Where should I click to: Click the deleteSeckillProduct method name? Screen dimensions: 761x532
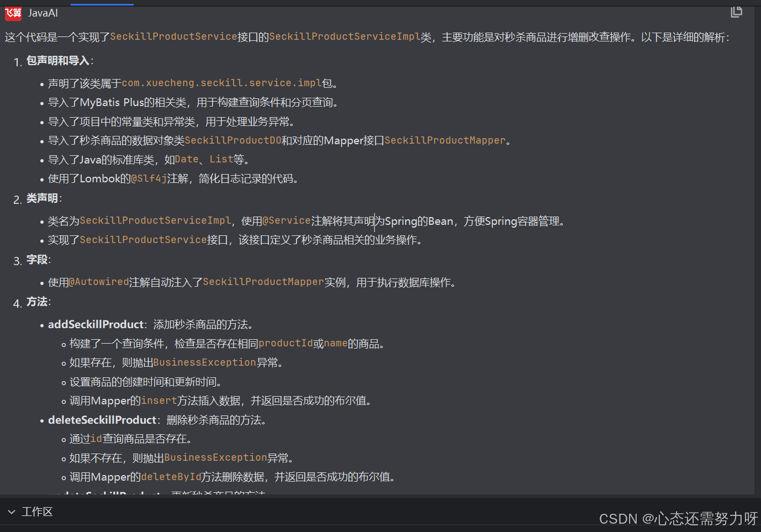[x=102, y=420]
